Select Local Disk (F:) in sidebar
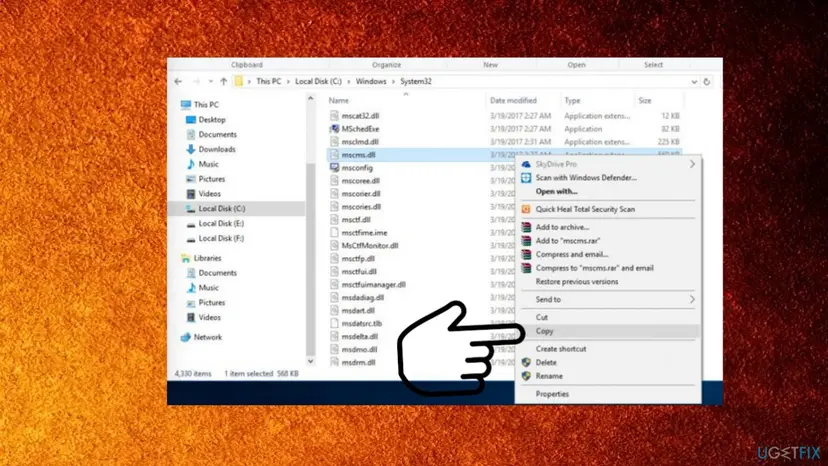Viewport: 828px width, 466px height. tap(215, 238)
